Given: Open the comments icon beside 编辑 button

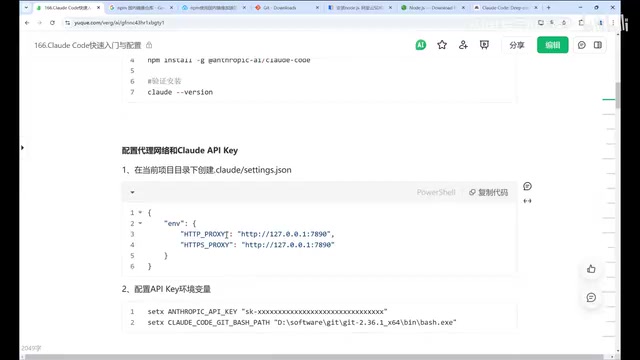Looking at the screenshot, I should coord(582,45).
